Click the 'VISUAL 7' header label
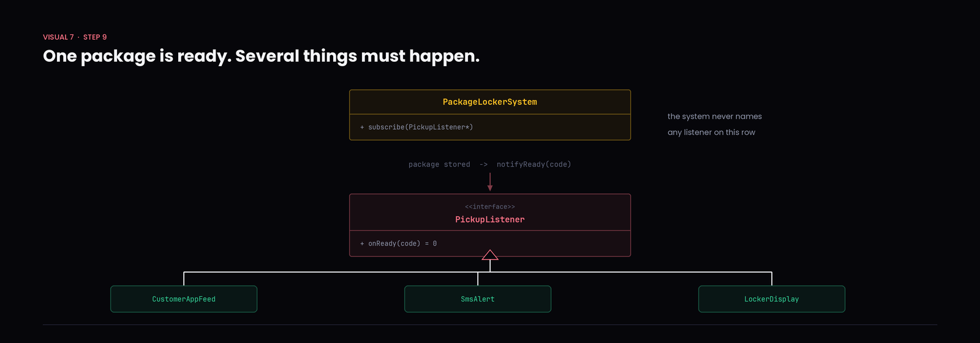Screen dimensions: 980x343 pyautogui.click(x=58, y=37)
